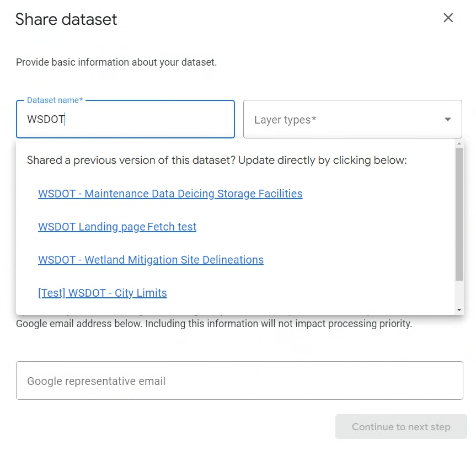476x450 pixels.
Task: Click the suggestions scrollbar down arrow
Action: 459,310
